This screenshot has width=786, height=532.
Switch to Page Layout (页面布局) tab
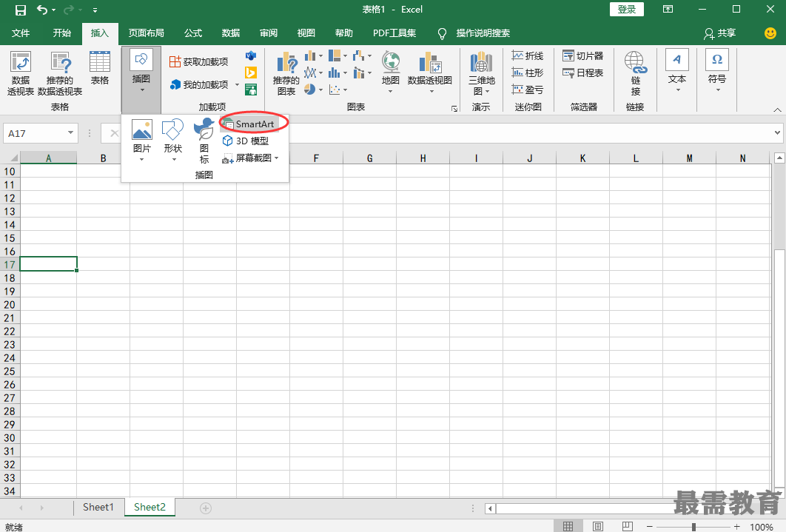point(146,33)
